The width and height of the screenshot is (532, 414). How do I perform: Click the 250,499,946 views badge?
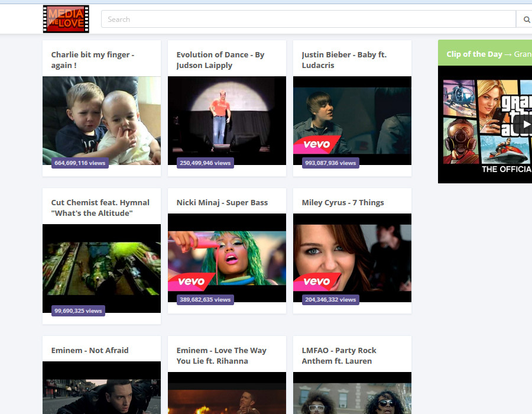(x=205, y=163)
